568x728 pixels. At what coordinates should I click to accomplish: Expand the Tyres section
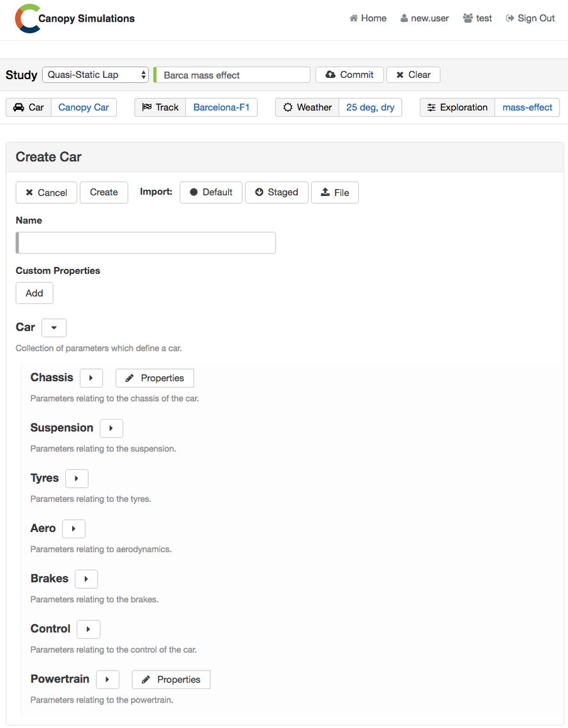pos(77,478)
